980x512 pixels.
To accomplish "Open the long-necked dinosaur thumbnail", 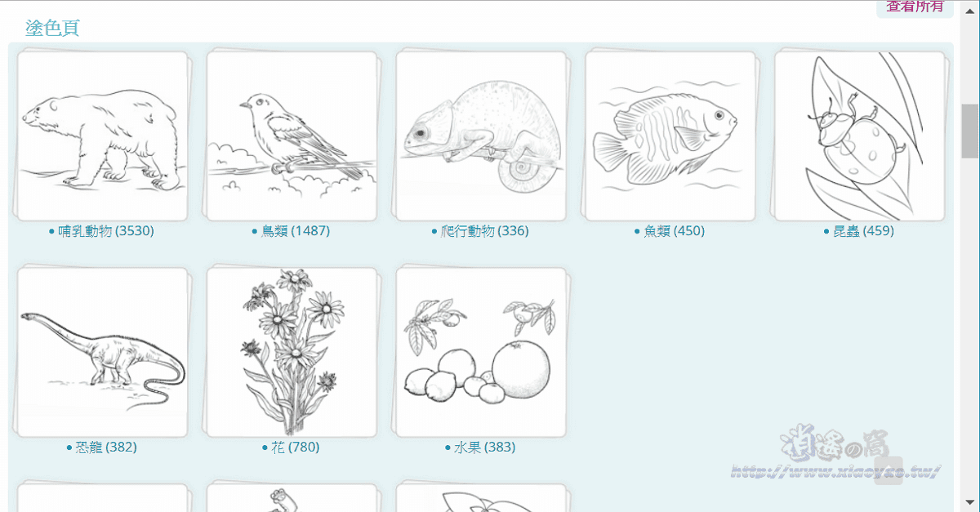I will [102, 352].
